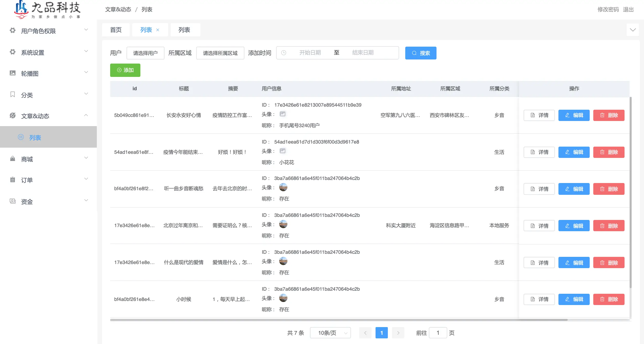Click the carousel image icon in sidebar
Screen dimensions: 644x344
(x=13, y=73)
